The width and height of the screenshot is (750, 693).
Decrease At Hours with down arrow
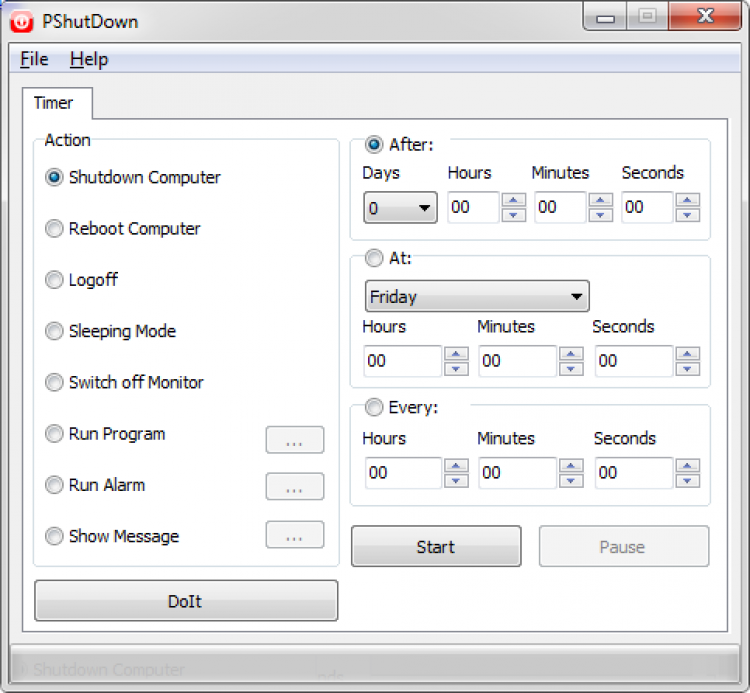click(x=456, y=369)
